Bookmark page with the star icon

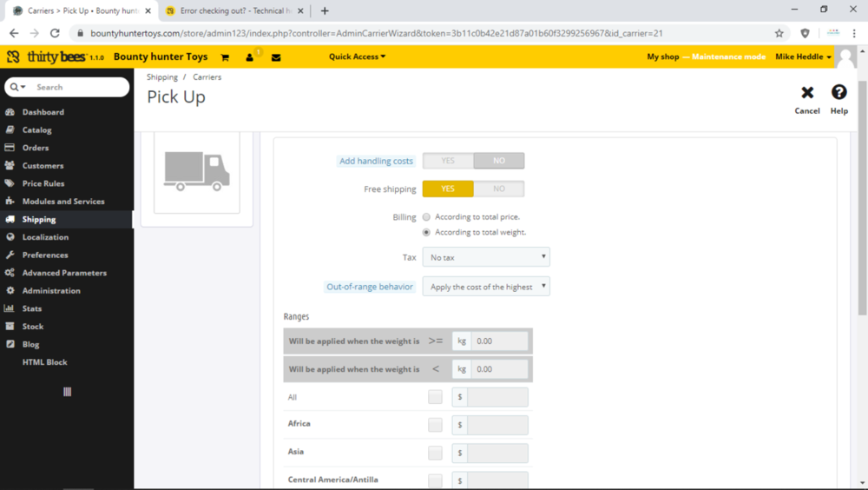779,33
